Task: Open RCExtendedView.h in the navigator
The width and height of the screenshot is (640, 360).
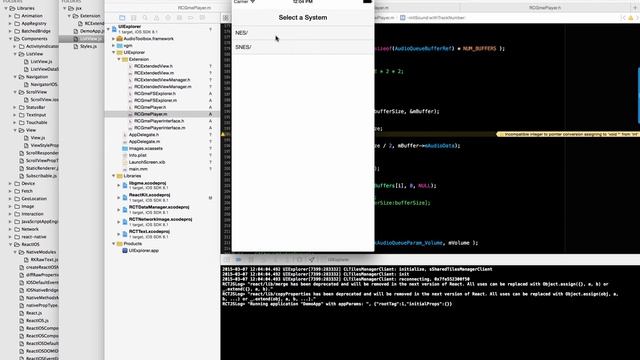Action: pyautogui.click(x=153, y=66)
